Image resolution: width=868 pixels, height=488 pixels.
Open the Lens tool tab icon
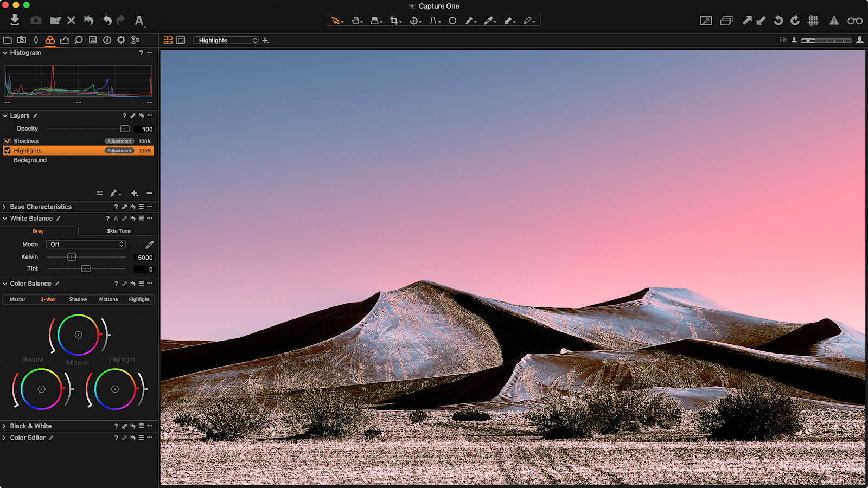pyautogui.click(x=36, y=40)
